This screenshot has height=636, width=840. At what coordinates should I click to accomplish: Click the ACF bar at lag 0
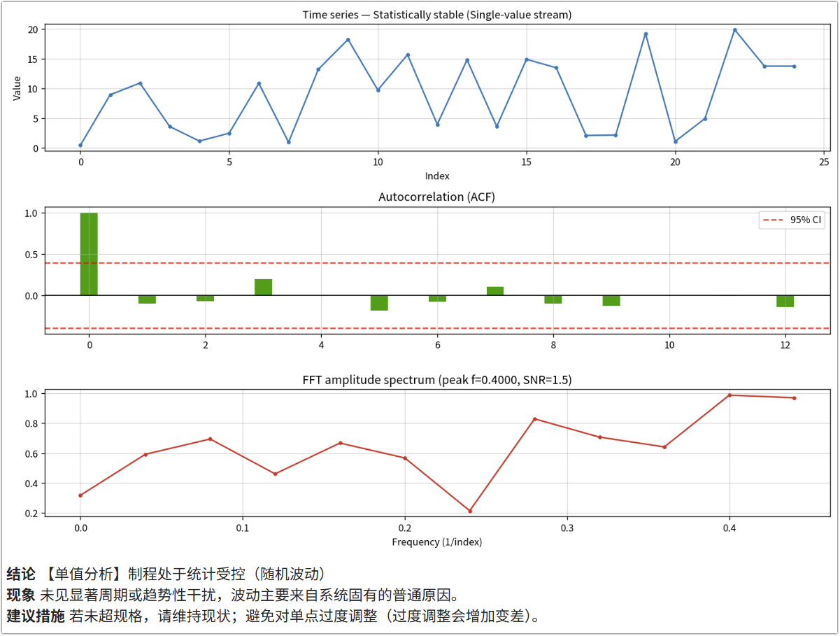point(89,254)
